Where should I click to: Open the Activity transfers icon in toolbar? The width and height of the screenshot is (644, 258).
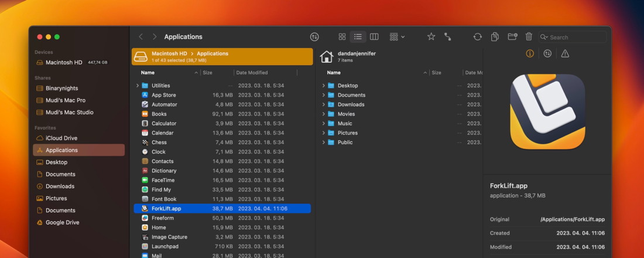tap(314, 37)
